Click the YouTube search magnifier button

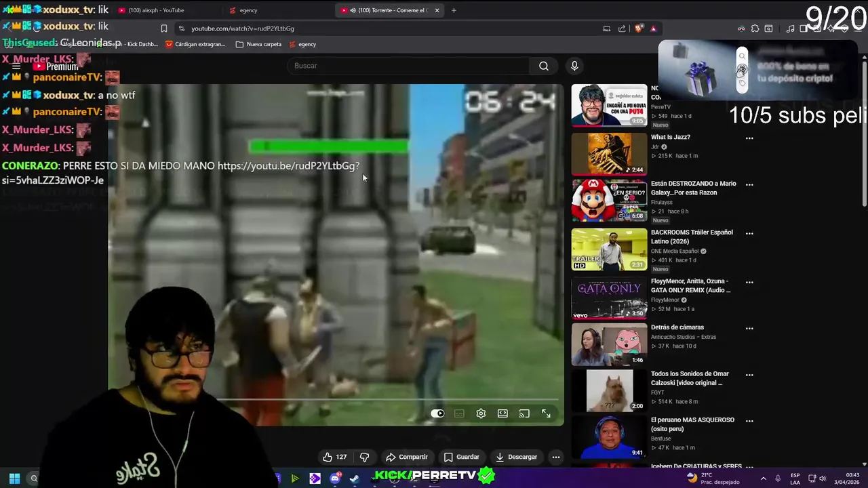click(544, 66)
